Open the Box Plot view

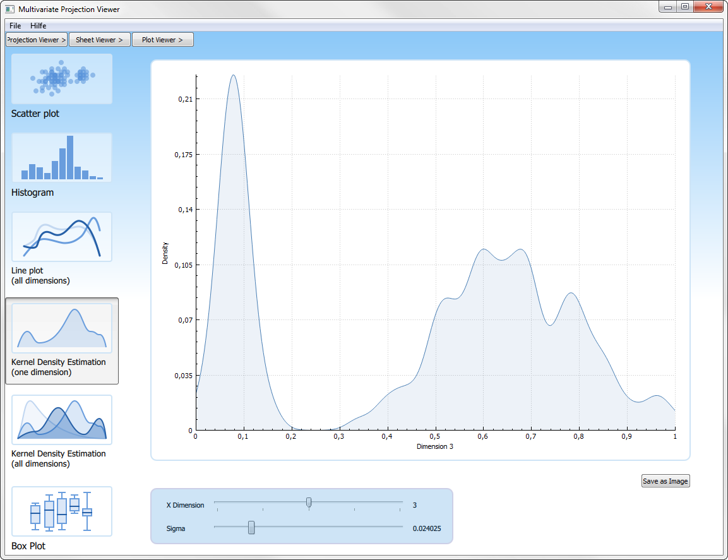tap(62, 511)
